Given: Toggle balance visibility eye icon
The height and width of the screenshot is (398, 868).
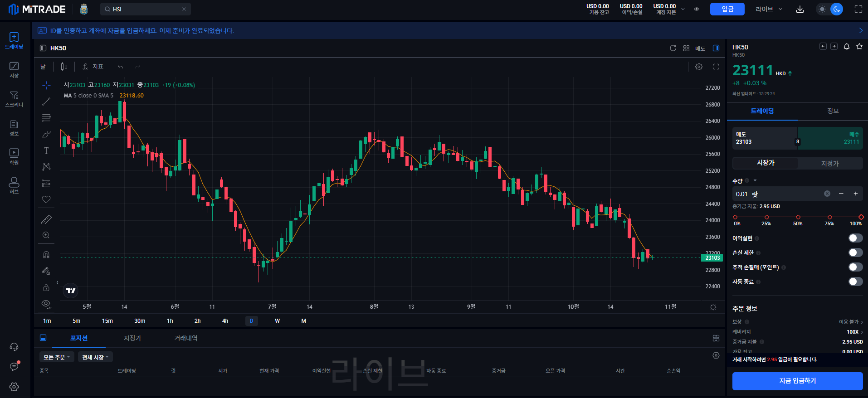Looking at the screenshot, I should pyautogui.click(x=697, y=9).
